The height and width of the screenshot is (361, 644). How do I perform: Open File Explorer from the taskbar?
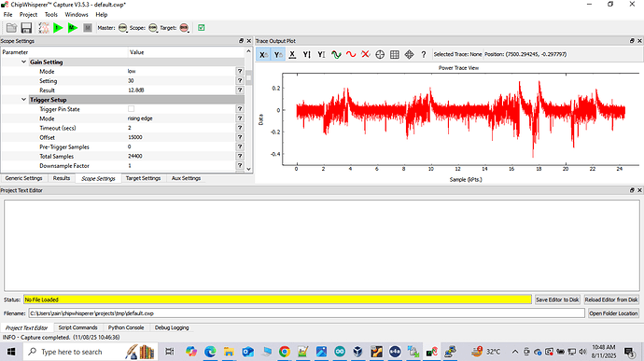tap(229, 352)
